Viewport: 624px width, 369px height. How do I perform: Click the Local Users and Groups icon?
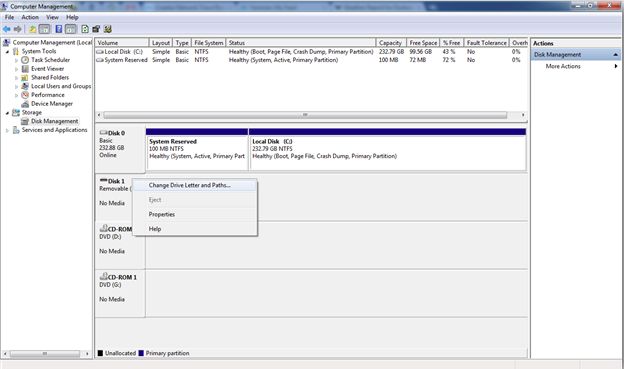point(25,86)
